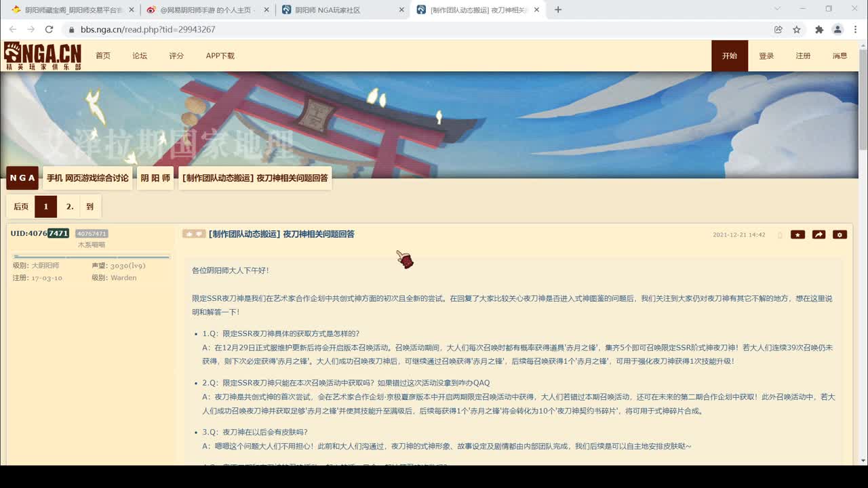Image resolution: width=868 pixels, height=488 pixels.
Task: Click the 声望: 3030(lv9) value
Action: pos(119,266)
